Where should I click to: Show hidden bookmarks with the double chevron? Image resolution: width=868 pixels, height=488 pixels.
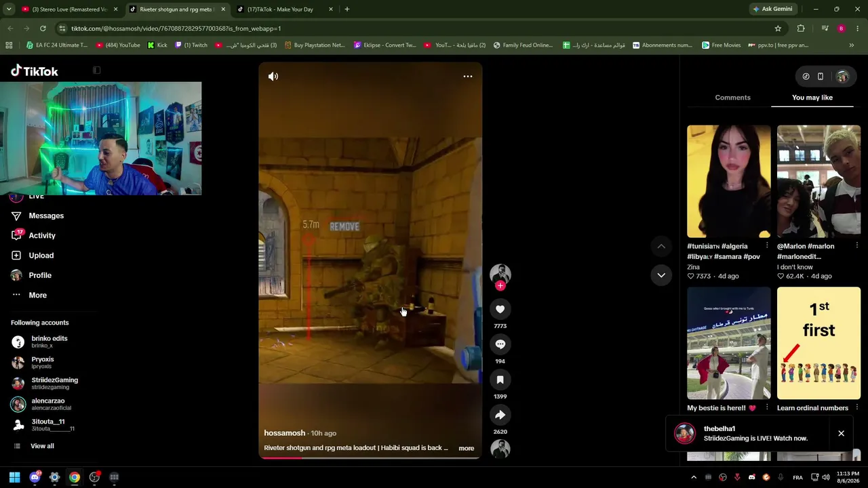click(852, 45)
